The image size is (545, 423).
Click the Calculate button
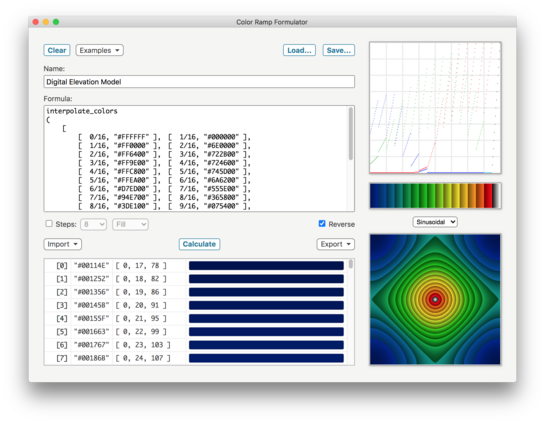[x=199, y=244]
